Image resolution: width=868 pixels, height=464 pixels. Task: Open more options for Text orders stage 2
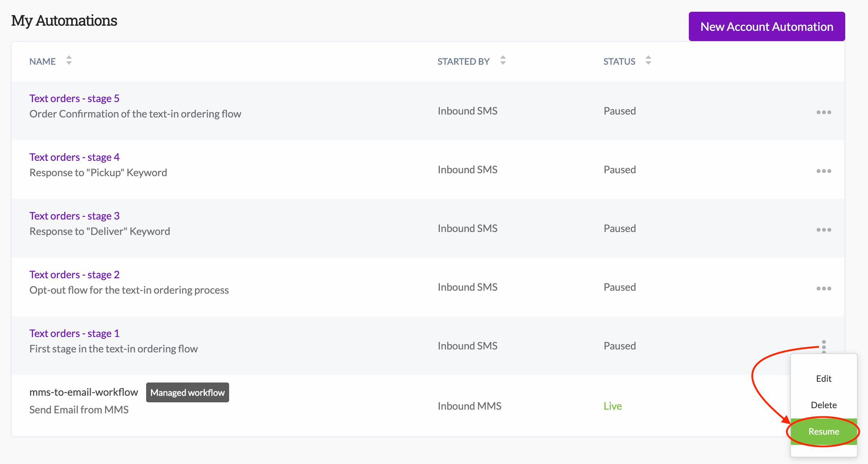tap(824, 289)
